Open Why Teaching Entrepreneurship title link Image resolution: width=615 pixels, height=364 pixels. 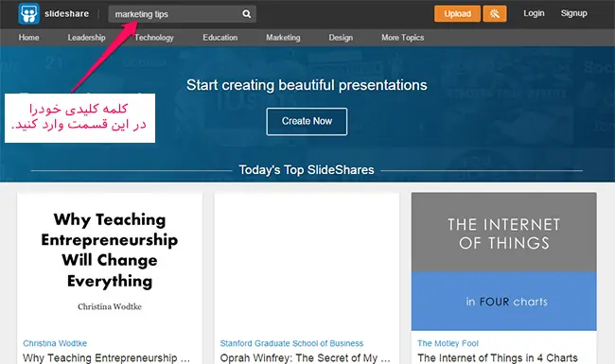click(x=106, y=357)
